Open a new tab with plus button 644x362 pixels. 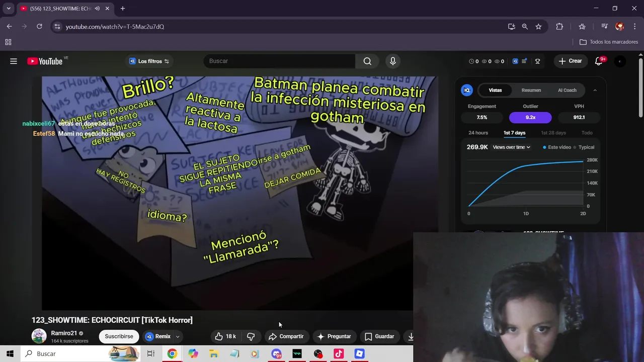pos(123,9)
